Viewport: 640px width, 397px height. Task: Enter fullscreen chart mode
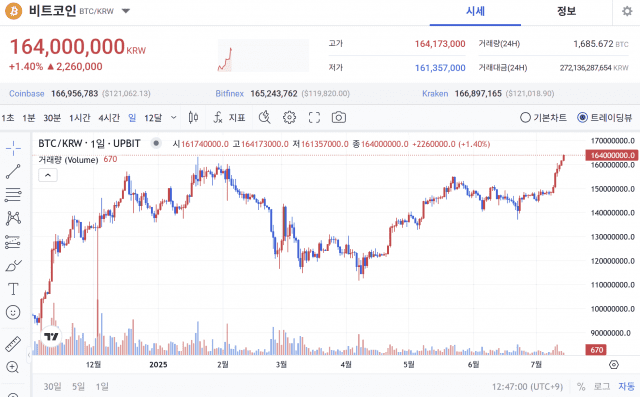point(314,118)
